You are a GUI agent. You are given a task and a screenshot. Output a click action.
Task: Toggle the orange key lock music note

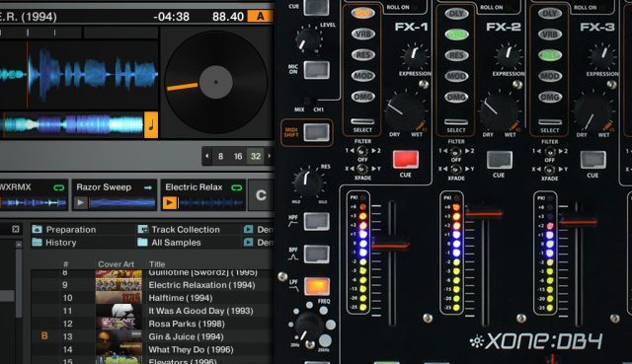tap(151, 125)
